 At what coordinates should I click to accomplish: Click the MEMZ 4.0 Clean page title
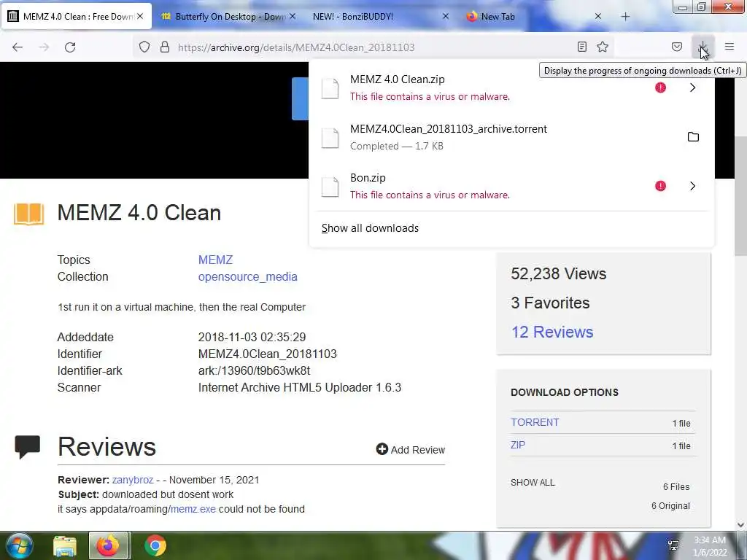[x=139, y=213]
